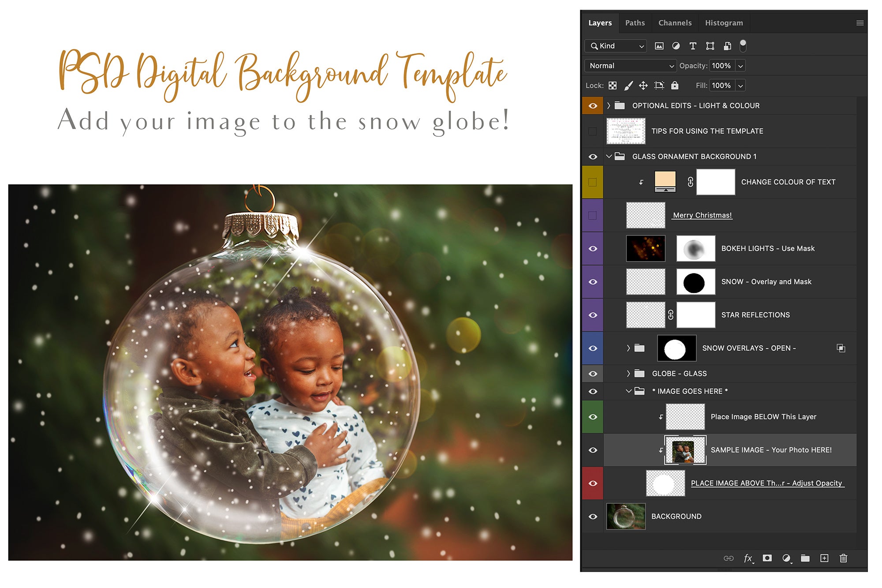The width and height of the screenshot is (882, 588).
Task: Click the add layer style fx icon
Action: [748, 558]
